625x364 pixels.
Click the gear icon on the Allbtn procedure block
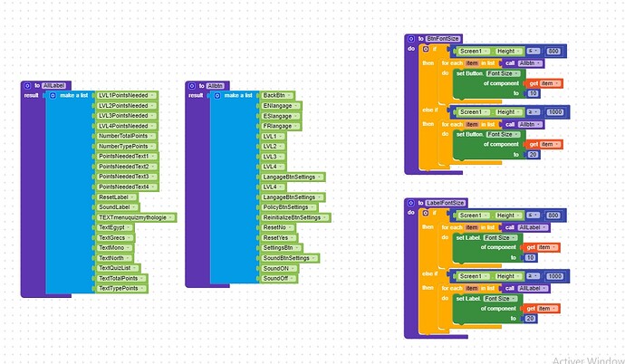click(x=192, y=86)
